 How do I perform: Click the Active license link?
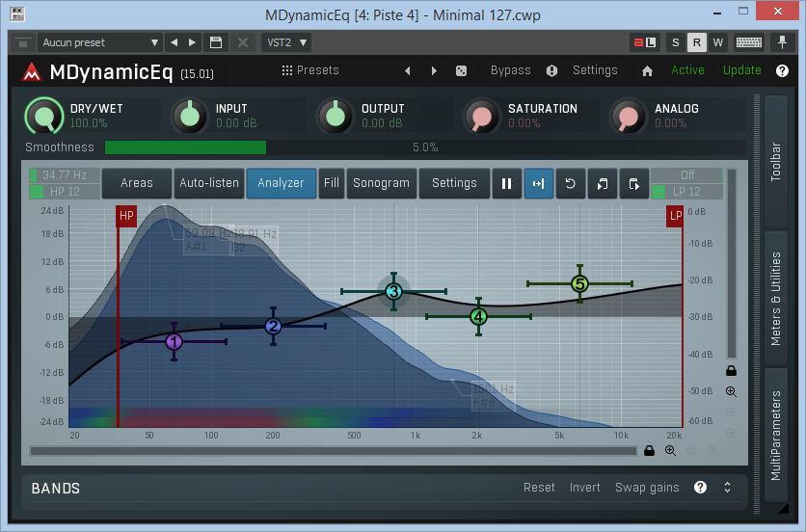coord(687,70)
